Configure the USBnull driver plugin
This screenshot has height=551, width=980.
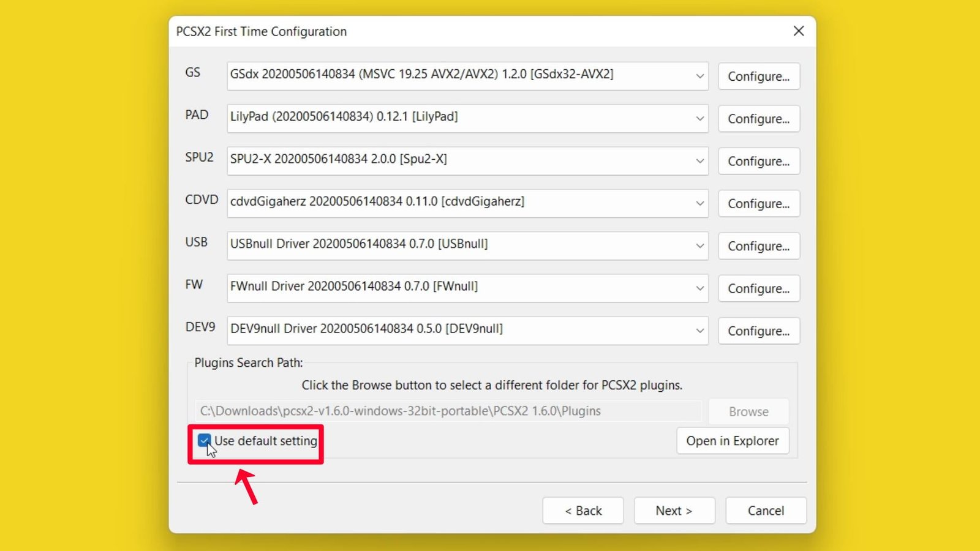[759, 246]
